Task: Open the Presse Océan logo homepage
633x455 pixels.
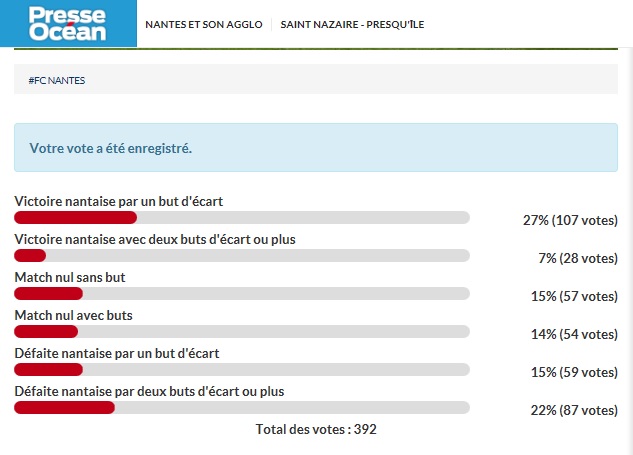Action: (x=68, y=23)
